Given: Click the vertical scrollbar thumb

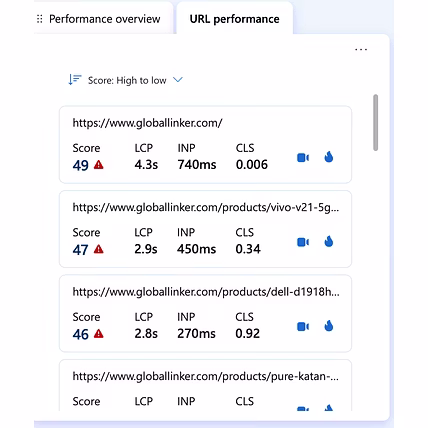Looking at the screenshot, I should pos(376,122).
